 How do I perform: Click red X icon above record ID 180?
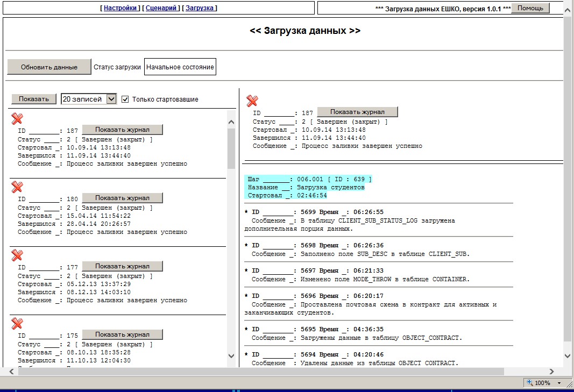[x=17, y=187]
